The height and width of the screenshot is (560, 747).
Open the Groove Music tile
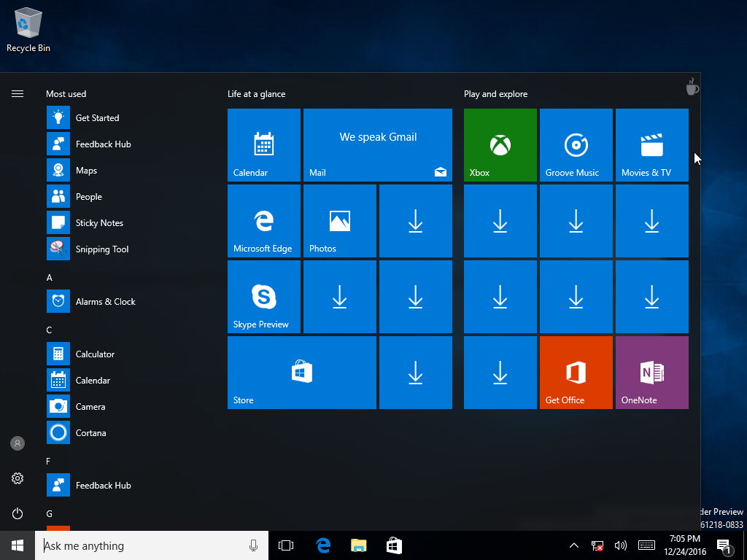pyautogui.click(x=576, y=145)
